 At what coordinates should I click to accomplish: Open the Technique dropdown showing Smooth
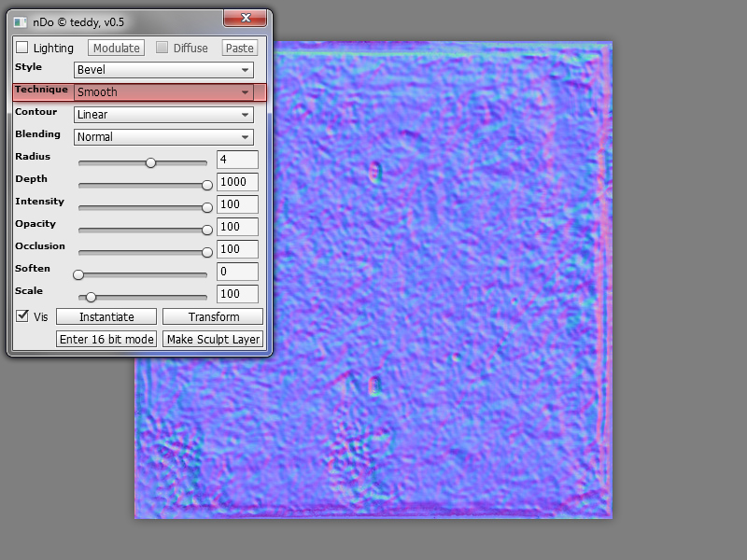pos(163,91)
